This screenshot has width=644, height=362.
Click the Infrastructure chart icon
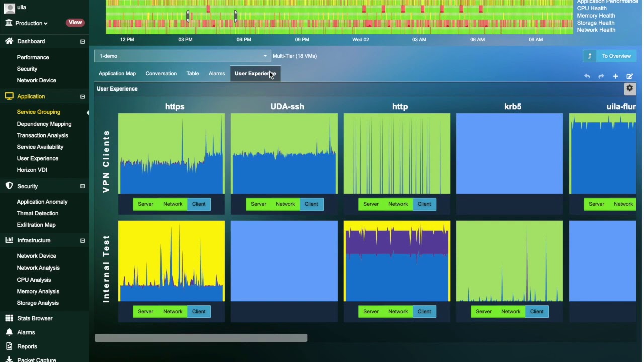9,240
